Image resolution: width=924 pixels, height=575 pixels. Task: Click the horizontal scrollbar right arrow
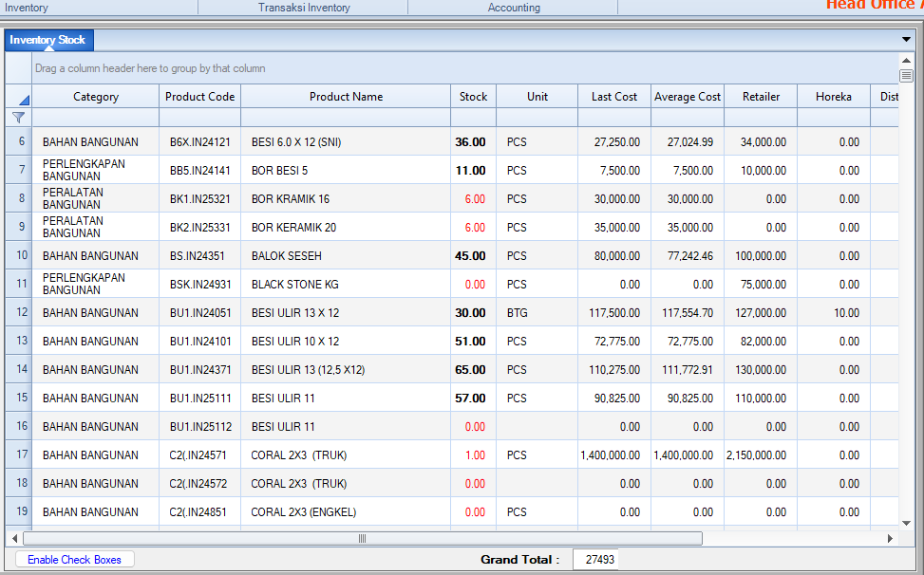(x=890, y=539)
